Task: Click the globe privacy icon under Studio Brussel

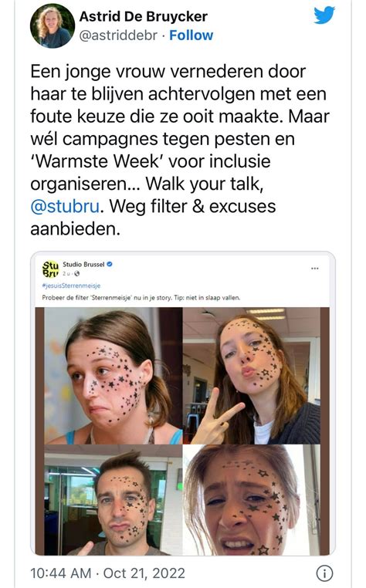Action: 77,273
